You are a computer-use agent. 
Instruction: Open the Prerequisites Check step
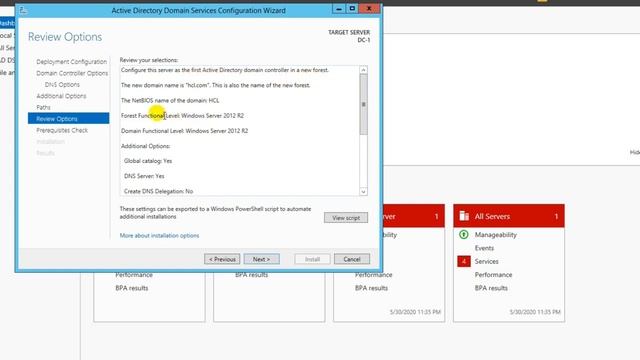(x=62, y=130)
